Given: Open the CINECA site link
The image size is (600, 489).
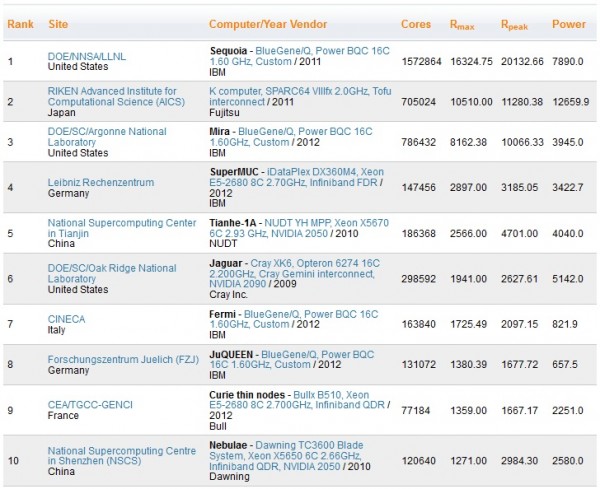Looking at the screenshot, I should click(x=67, y=319).
